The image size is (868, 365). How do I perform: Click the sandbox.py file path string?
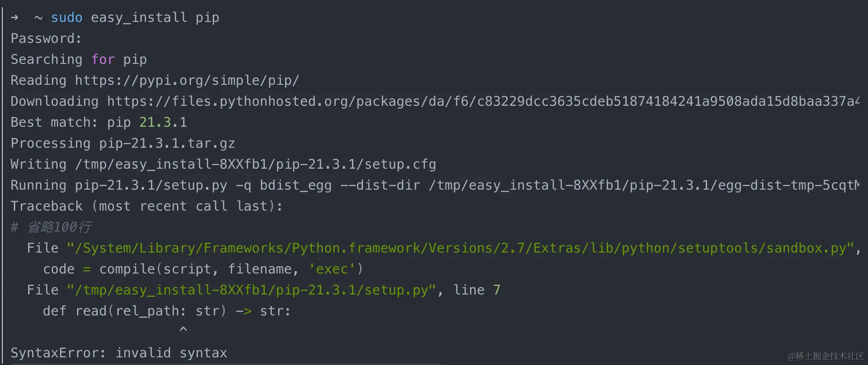460,248
